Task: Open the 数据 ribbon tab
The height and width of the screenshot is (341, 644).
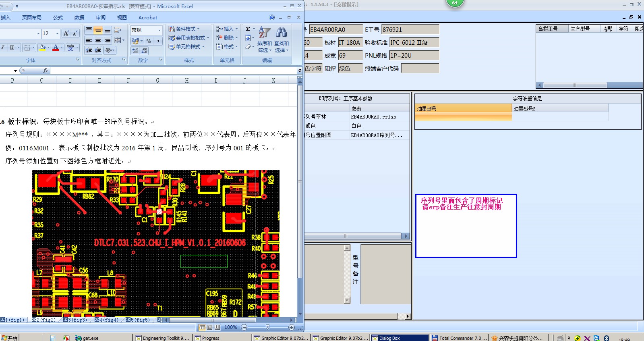Action: (x=79, y=18)
